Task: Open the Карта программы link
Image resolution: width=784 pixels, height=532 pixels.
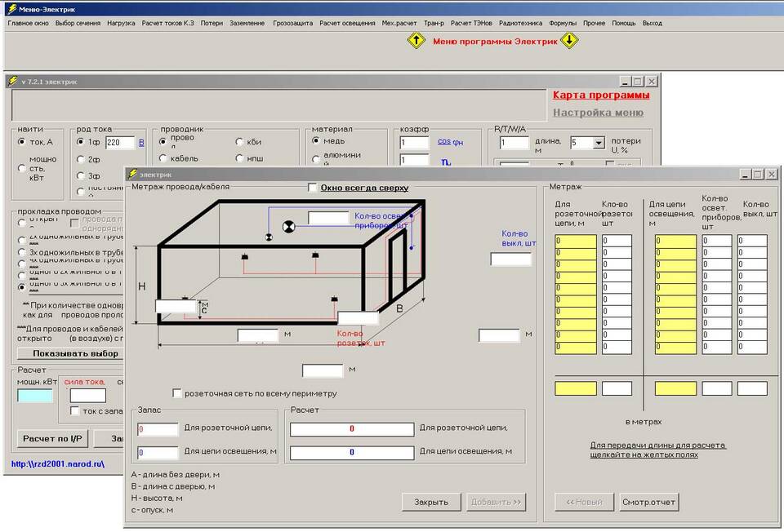Action: tap(601, 95)
